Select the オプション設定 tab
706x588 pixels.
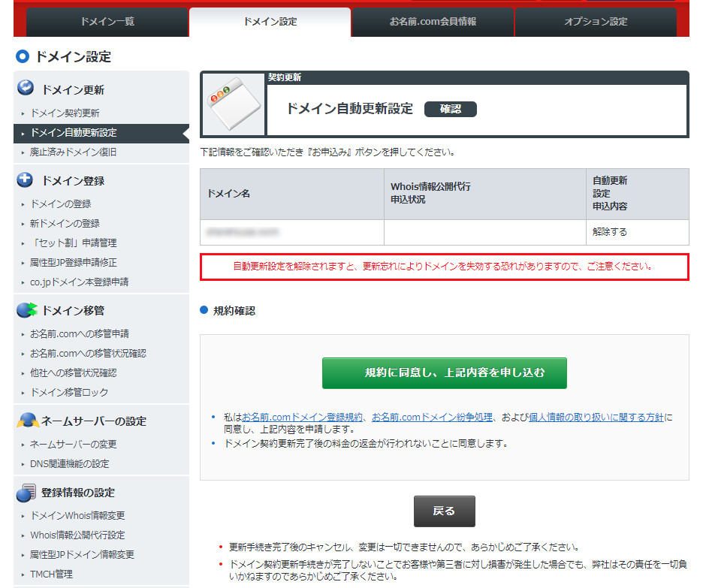[x=596, y=22]
